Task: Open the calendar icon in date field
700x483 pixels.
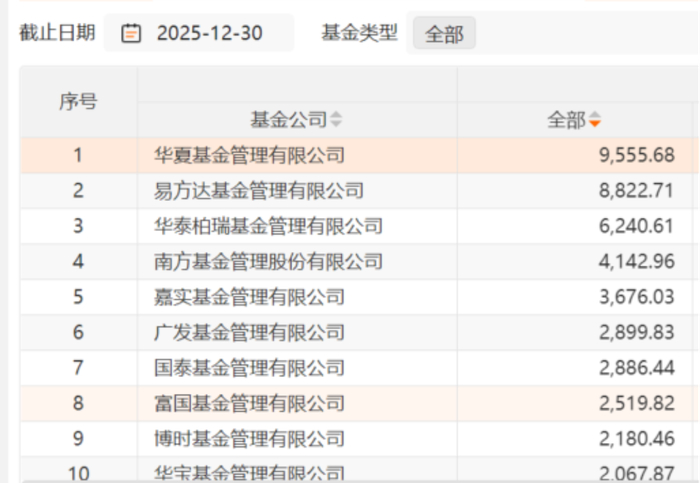Action: 131,33
